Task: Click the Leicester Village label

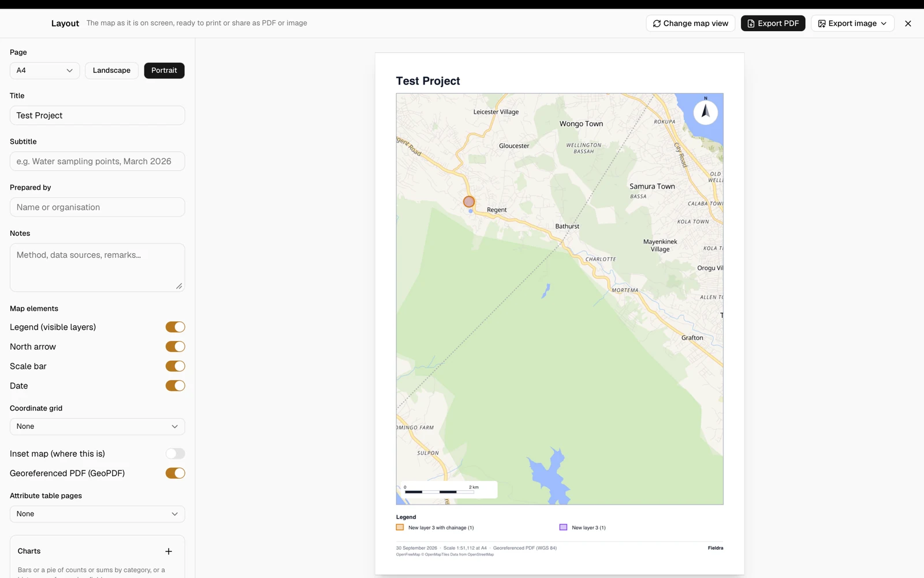Action: click(x=496, y=112)
